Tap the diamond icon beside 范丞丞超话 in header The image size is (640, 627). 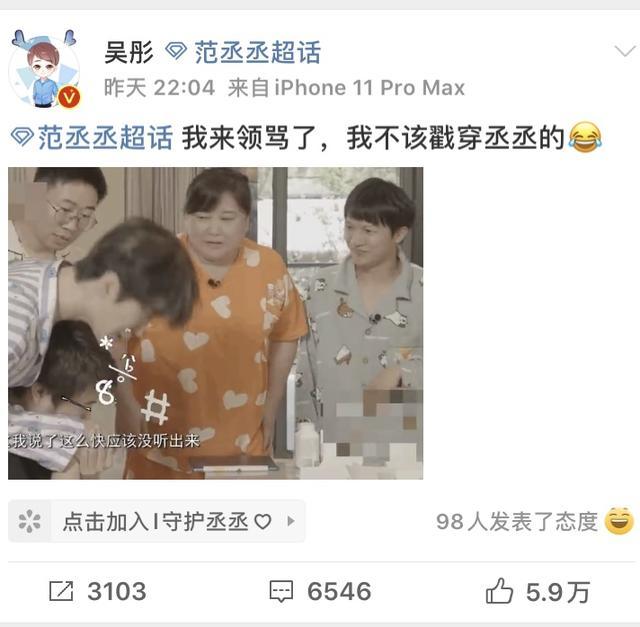tap(176, 51)
